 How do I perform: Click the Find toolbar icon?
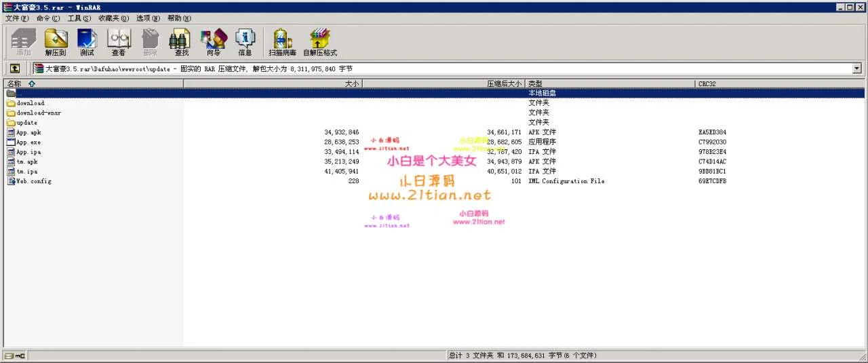pos(181,42)
